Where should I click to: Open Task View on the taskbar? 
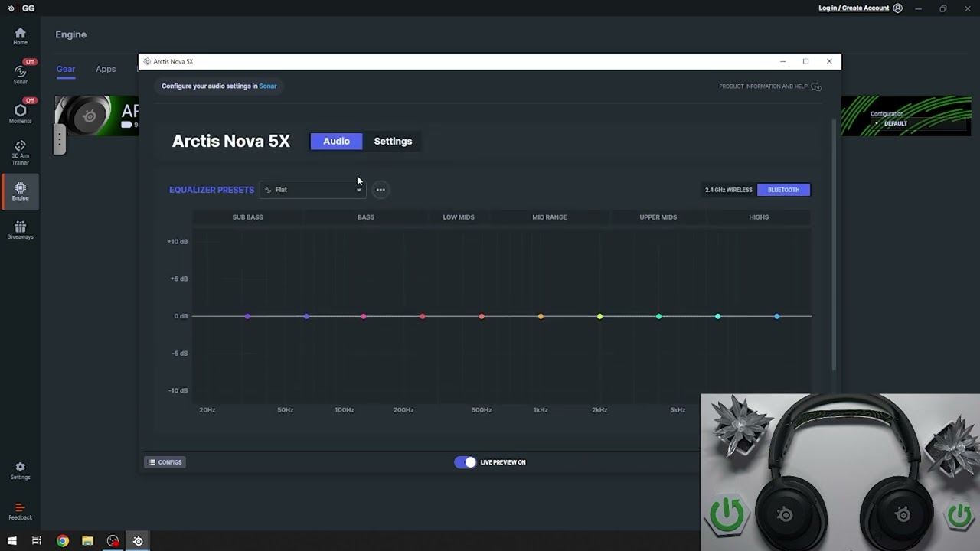tap(36, 541)
